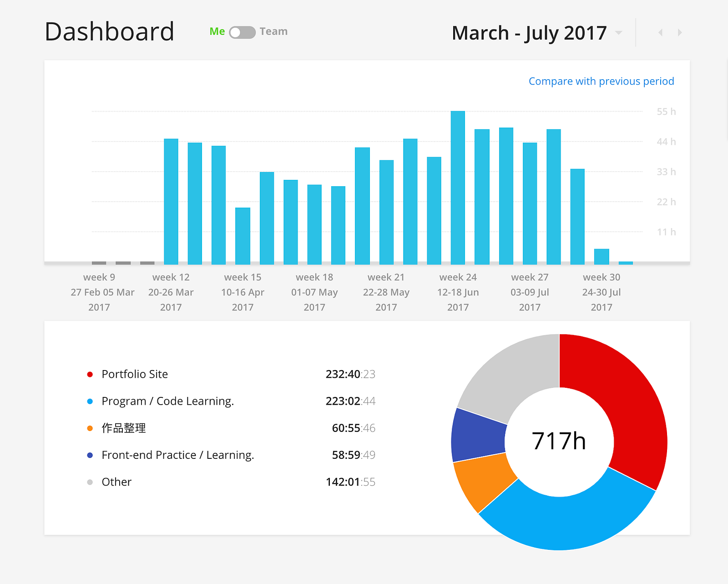Image resolution: width=728 pixels, height=584 pixels.
Task: Click the 60:55:46 duration value
Action: tap(354, 428)
